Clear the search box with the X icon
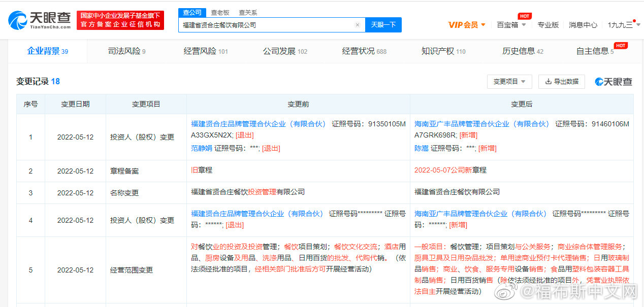 357,25
